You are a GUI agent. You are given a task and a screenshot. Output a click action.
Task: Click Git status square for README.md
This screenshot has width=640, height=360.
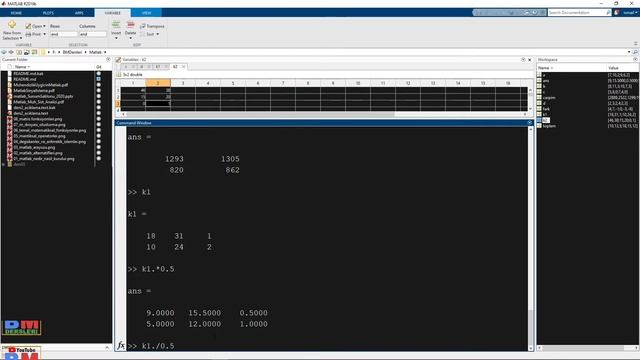click(98, 79)
